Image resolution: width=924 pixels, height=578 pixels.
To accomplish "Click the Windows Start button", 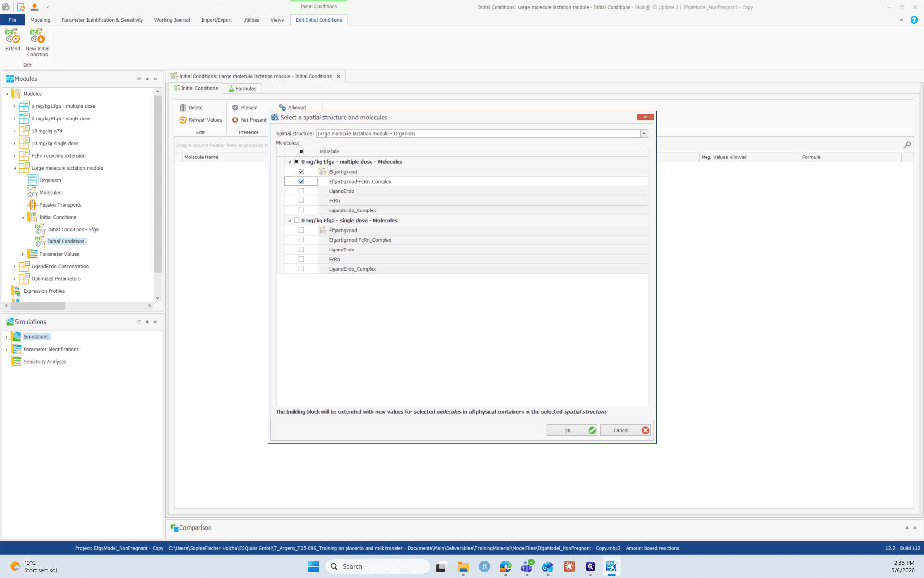I will point(313,566).
